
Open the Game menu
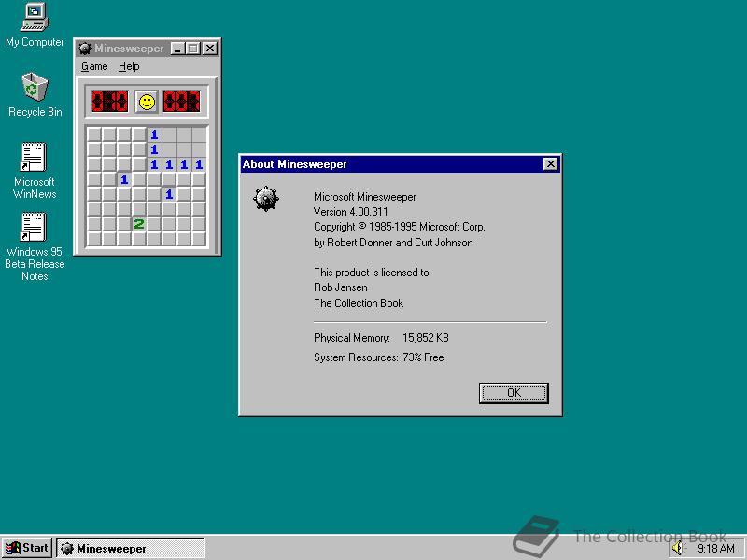point(94,66)
